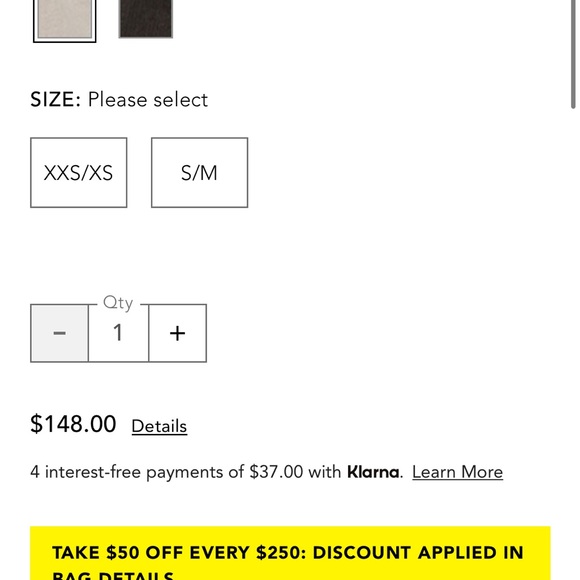This screenshot has width=580, height=580.
Task: Click the Qty label above quantity
Action: click(118, 303)
